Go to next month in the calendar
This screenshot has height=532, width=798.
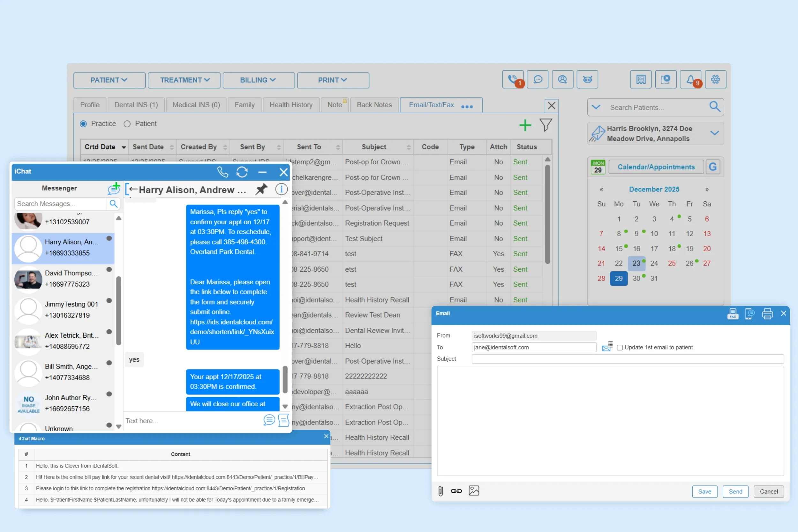707,189
